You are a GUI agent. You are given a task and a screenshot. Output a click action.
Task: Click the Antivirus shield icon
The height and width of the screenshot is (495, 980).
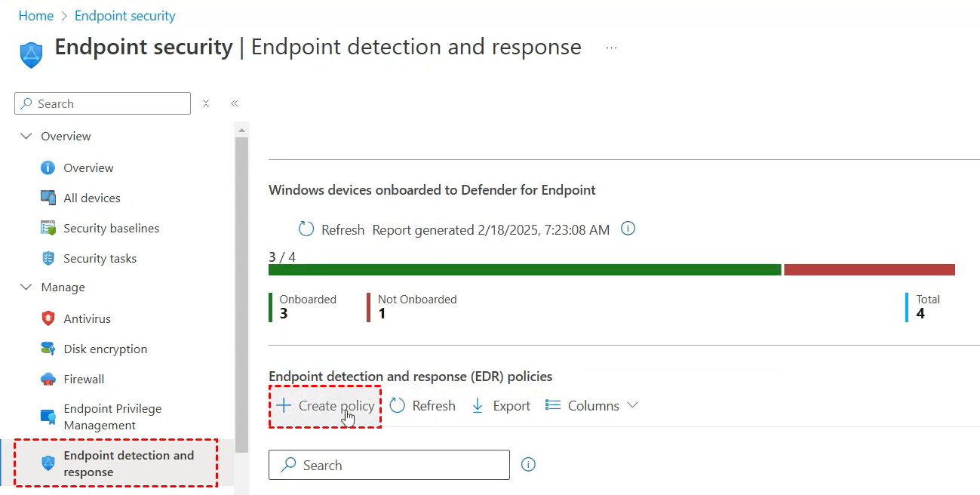(48, 318)
